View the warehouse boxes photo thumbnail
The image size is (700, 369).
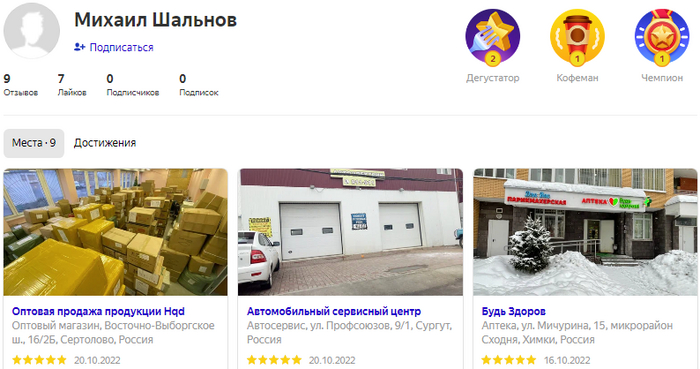point(116,232)
